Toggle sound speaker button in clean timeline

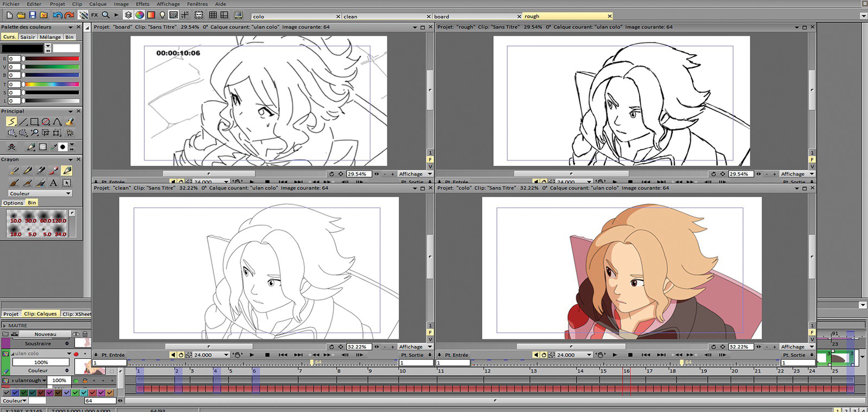pos(173,355)
